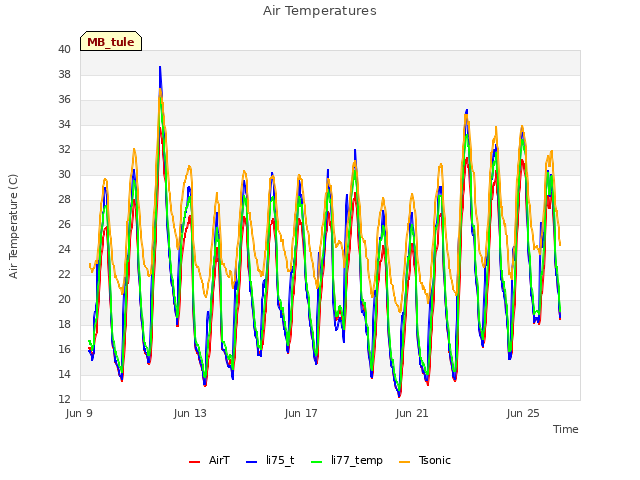Screen dimensions: 640x480
Task: Click the Air Temperature (C) y-axis title
Action: [13, 226]
